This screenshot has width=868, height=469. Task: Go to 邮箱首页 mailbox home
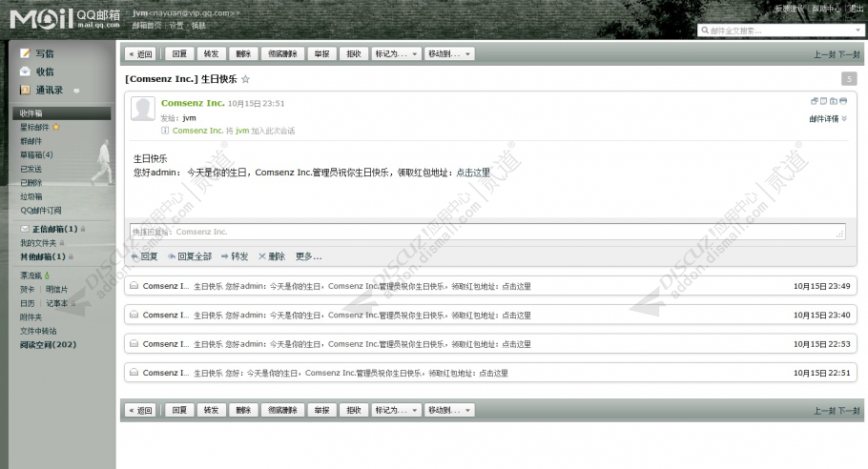147,26
